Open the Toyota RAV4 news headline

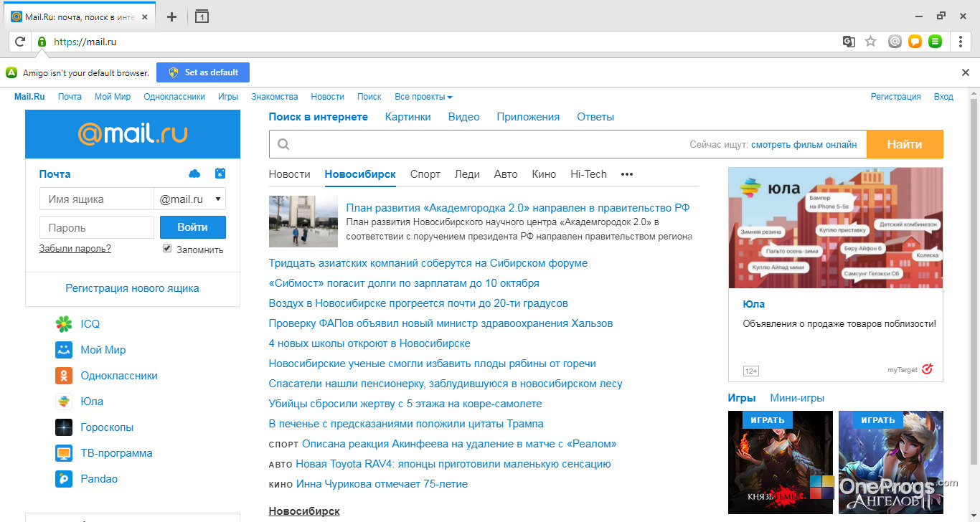[x=453, y=464]
